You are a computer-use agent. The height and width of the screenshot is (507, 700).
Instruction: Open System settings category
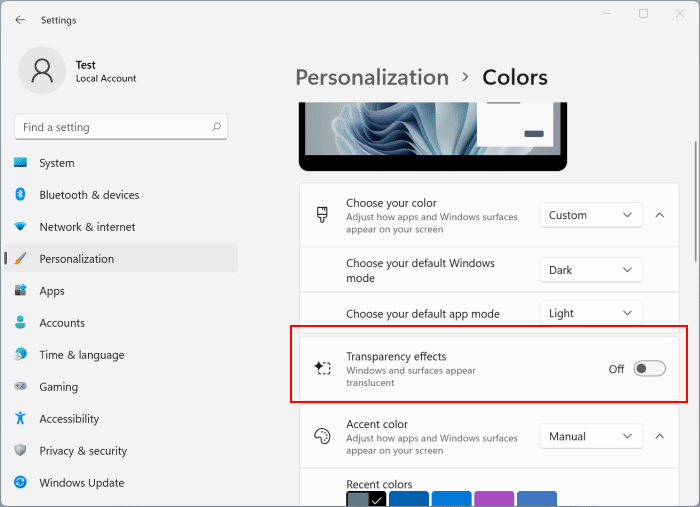pyautogui.click(x=121, y=163)
